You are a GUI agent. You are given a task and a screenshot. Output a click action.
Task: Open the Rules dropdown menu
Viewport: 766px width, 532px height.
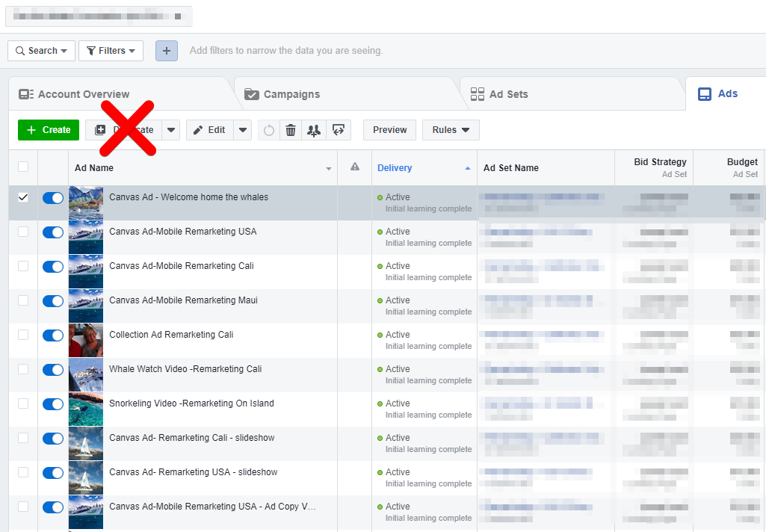pyautogui.click(x=451, y=130)
